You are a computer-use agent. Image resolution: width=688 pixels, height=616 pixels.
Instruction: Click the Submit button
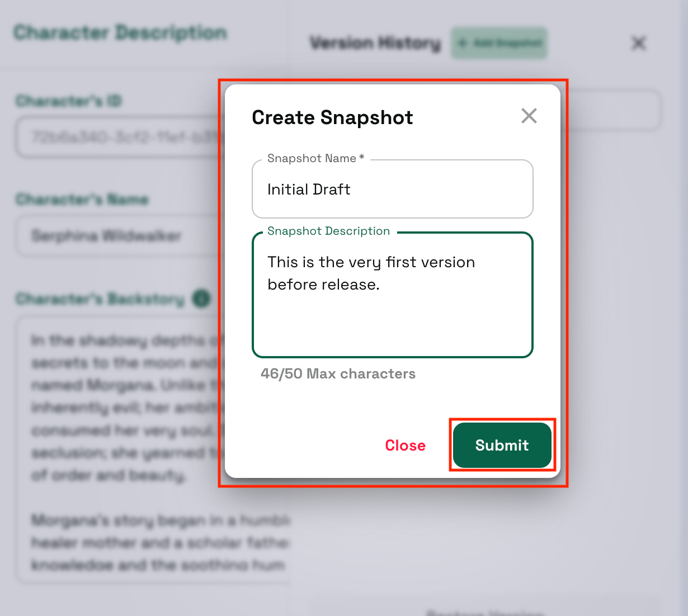502,445
